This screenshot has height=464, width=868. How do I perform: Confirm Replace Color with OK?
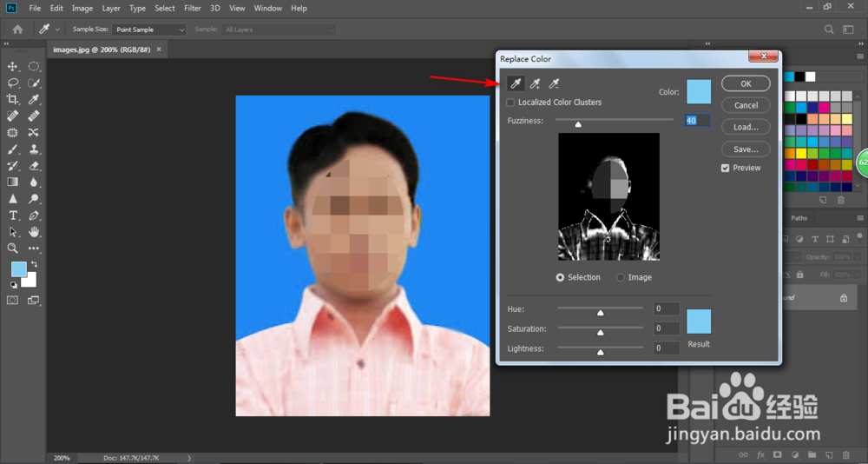pyautogui.click(x=746, y=83)
